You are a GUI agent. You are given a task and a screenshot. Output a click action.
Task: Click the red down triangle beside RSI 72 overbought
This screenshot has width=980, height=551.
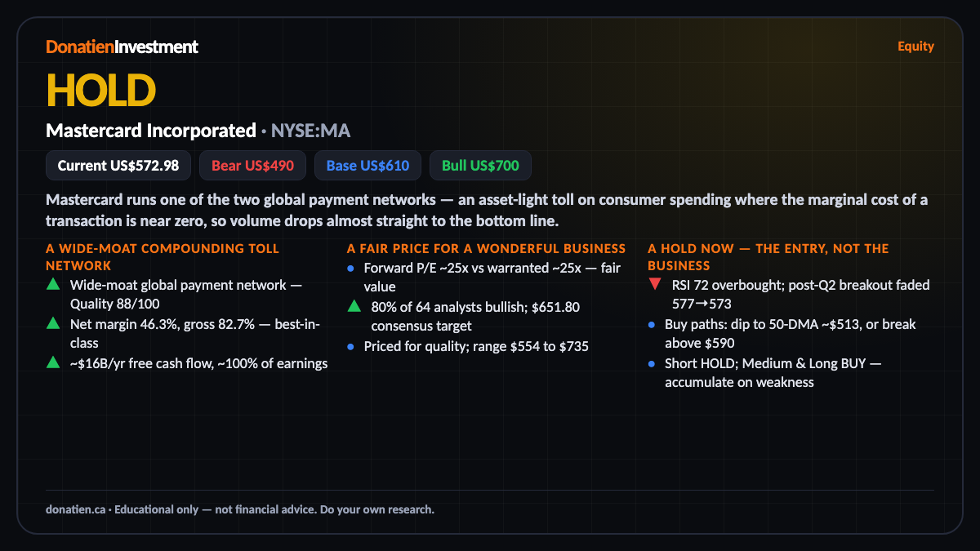coord(655,285)
